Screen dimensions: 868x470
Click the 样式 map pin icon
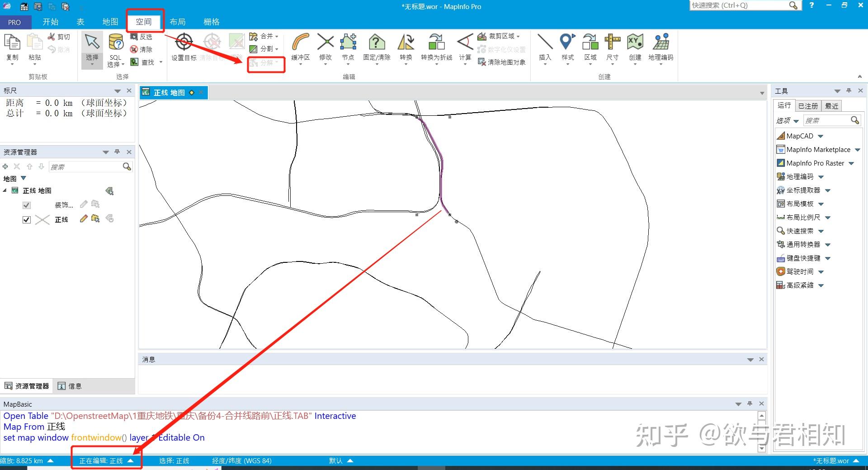567,42
